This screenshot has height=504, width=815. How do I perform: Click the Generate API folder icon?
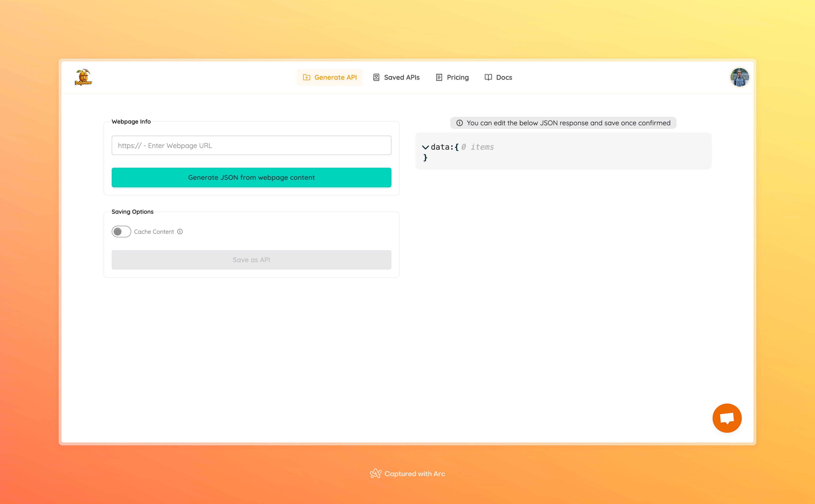click(x=306, y=77)
